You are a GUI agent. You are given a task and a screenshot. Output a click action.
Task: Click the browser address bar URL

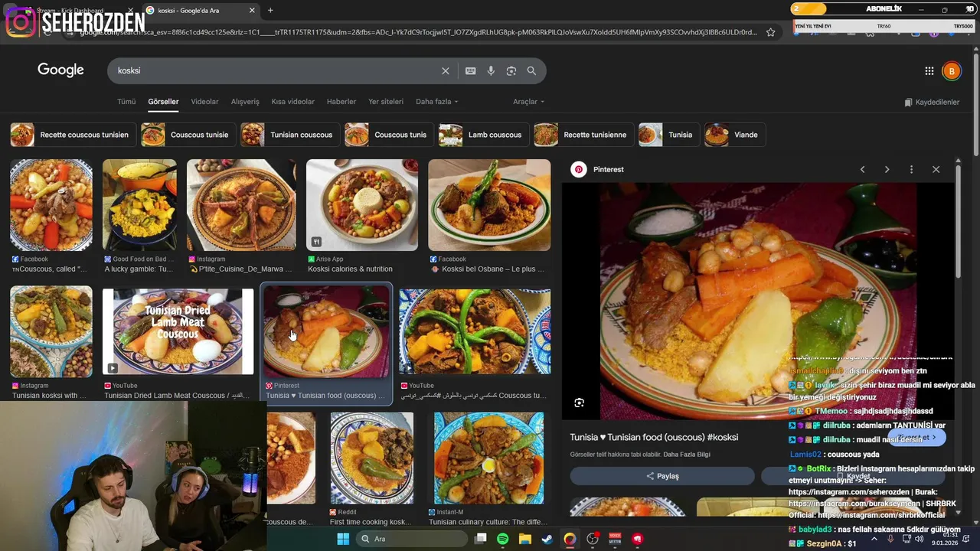(x=417, y=32)
